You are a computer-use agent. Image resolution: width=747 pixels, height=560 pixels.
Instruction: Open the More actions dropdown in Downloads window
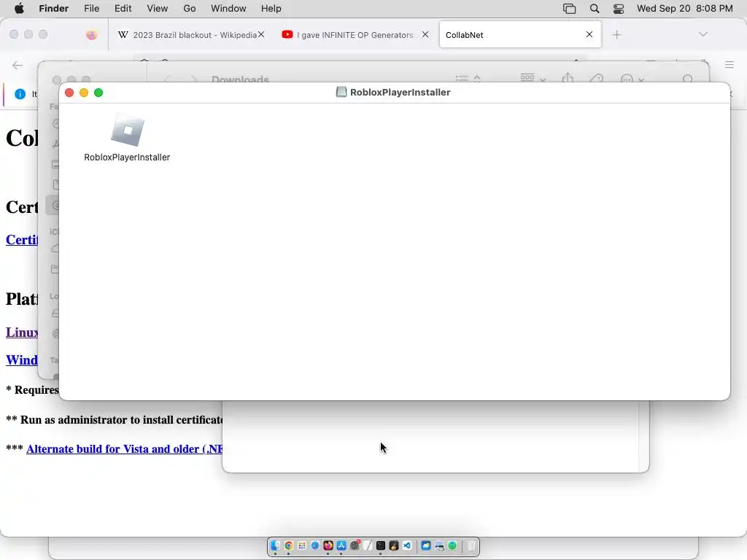coord(632,79)
